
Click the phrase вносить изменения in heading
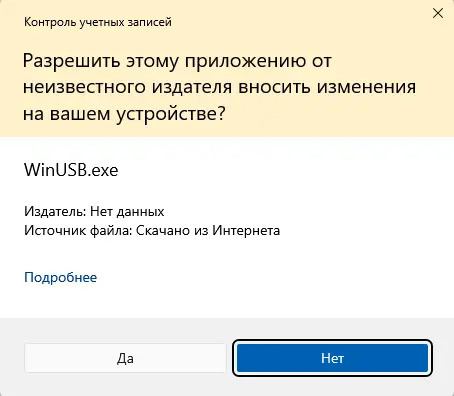coord(327,87)
